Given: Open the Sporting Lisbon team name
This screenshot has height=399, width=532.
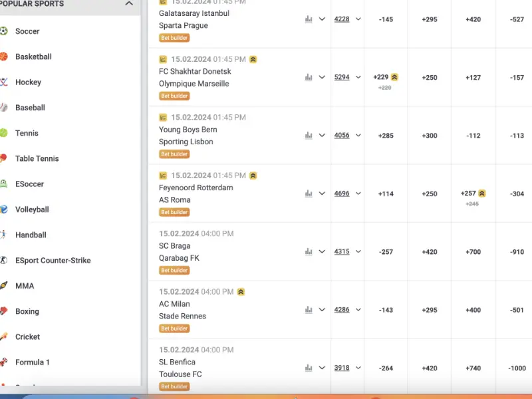Looking at the screenshot, I should coord(186,142).
